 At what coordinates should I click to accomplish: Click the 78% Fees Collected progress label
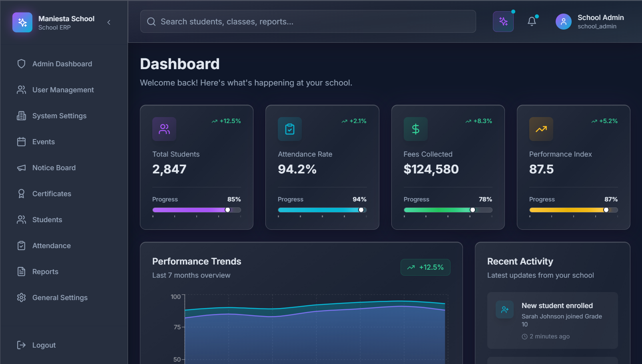pos(486,199)
